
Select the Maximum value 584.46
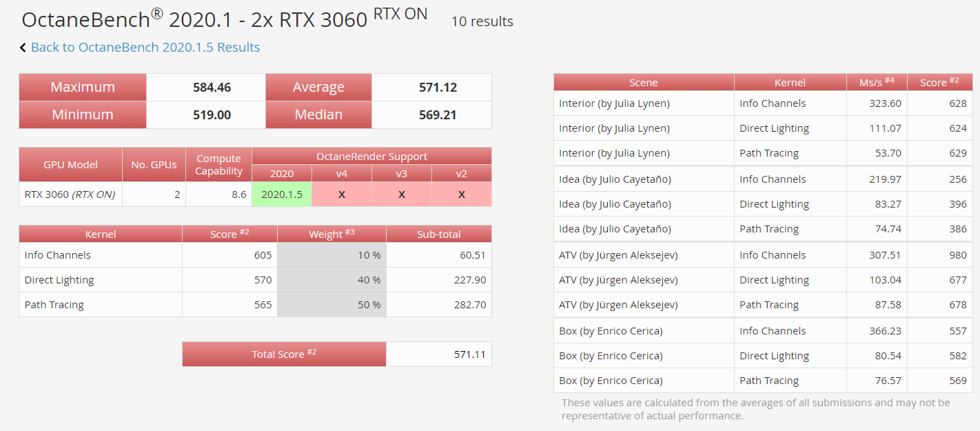tap(212, 88)
